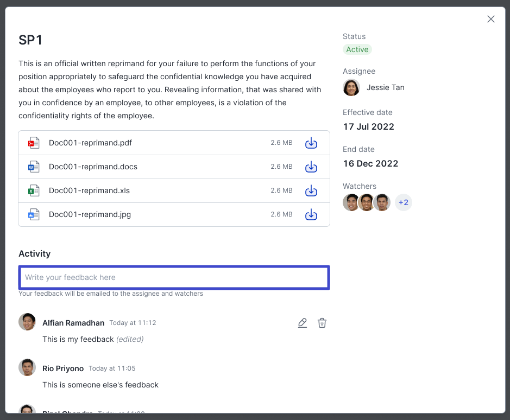
Task: Click the Excel file type icon
Action: (34, 191)
